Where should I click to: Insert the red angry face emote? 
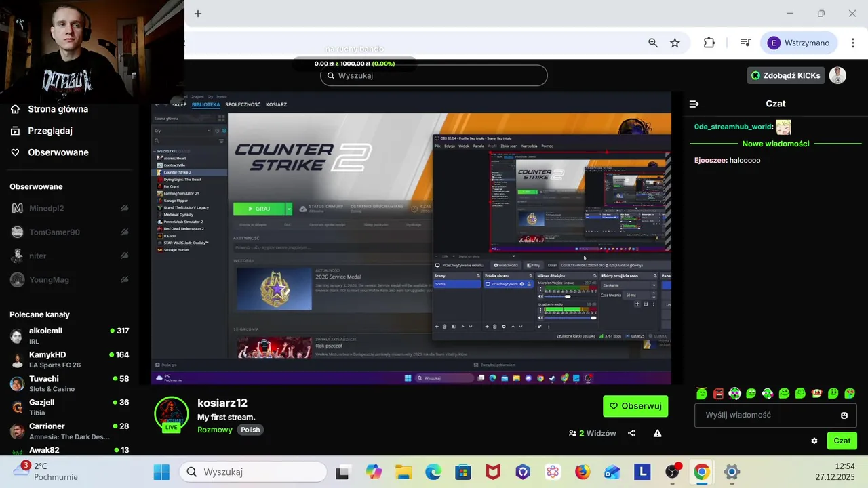[718, 393]
